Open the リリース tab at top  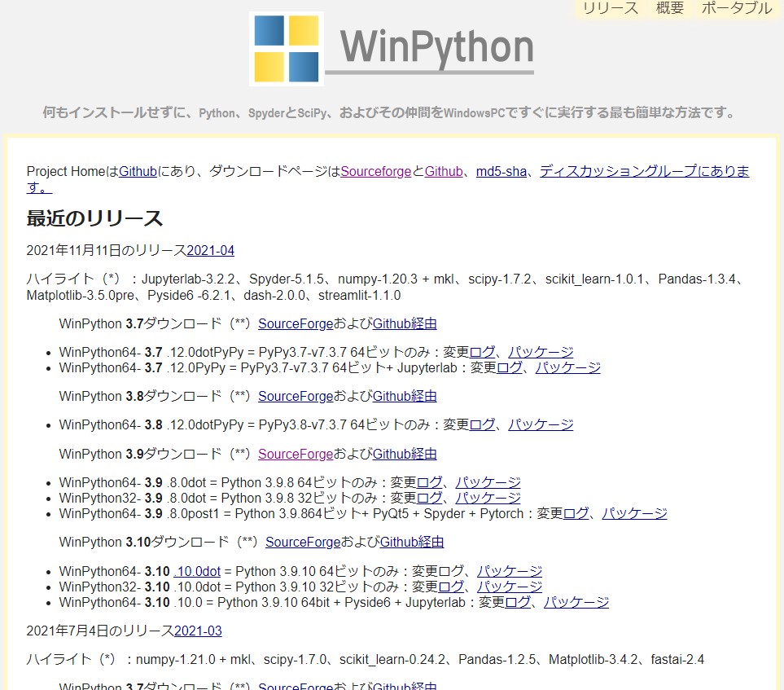click(x=611, y=8)
